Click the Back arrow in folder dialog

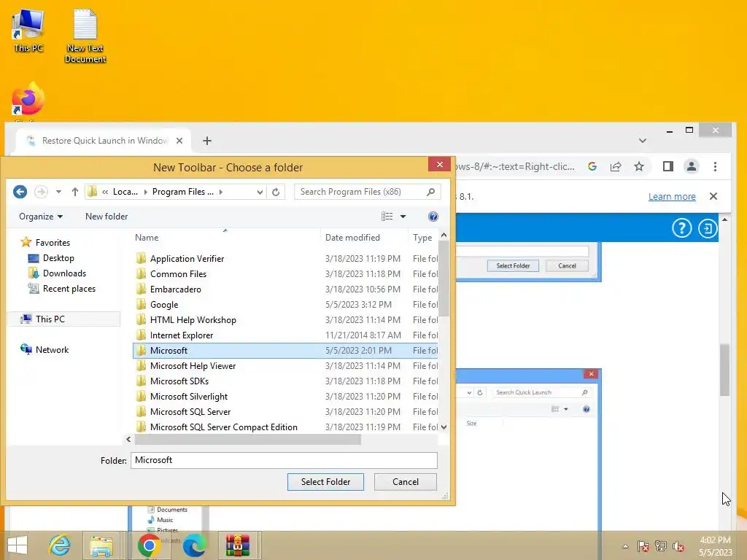tap(20, 192)
